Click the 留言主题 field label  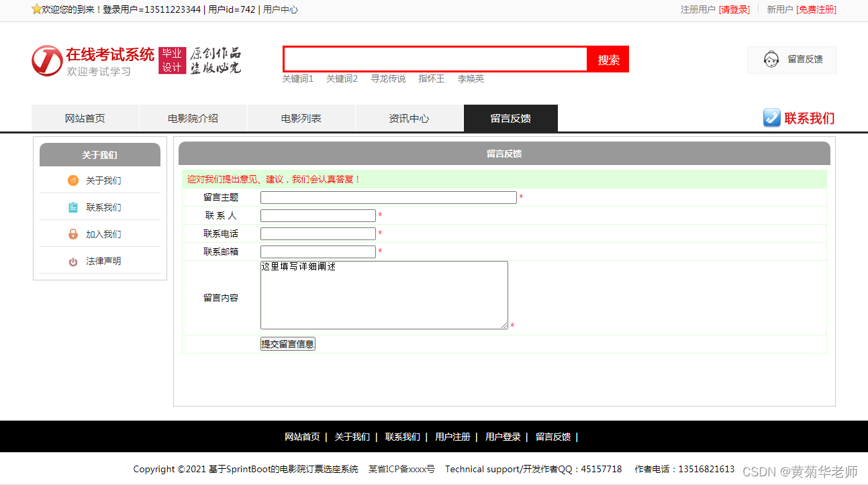tap(221, 198)
